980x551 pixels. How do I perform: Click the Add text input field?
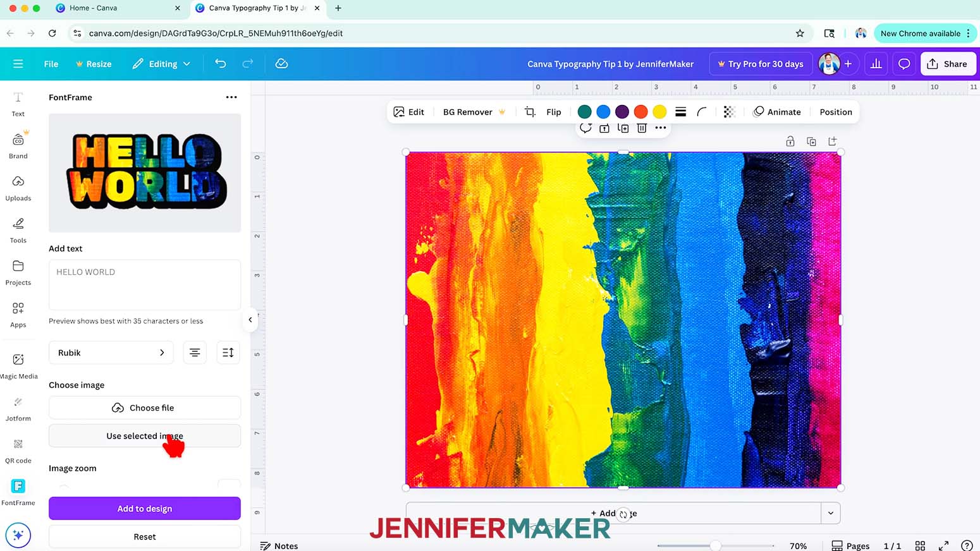click(x=145, y=284)
